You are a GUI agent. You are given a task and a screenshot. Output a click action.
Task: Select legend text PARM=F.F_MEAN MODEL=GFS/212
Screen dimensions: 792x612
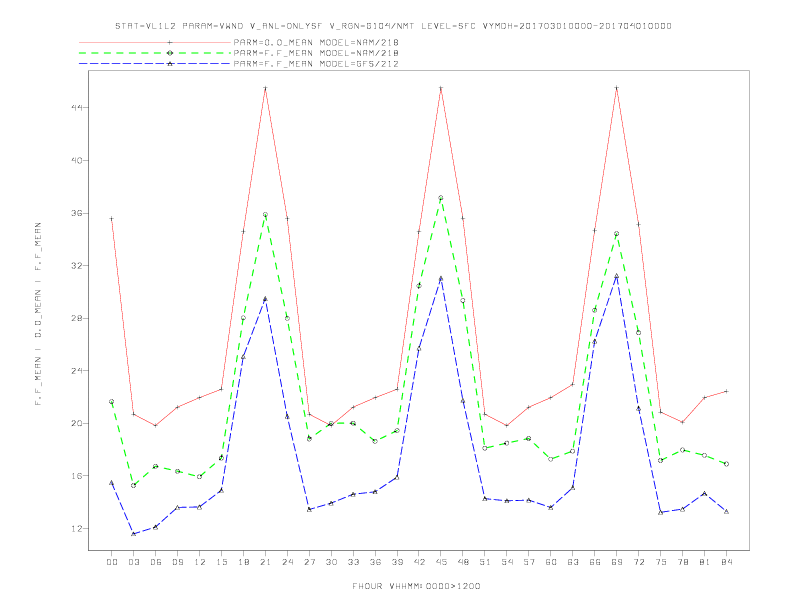pos(316,64)
